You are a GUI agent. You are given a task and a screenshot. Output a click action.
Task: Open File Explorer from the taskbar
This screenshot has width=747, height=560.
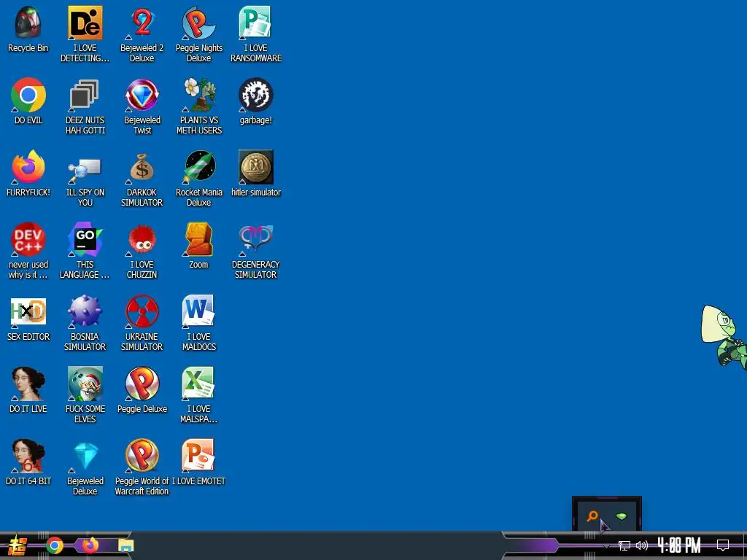coord(126,545)
